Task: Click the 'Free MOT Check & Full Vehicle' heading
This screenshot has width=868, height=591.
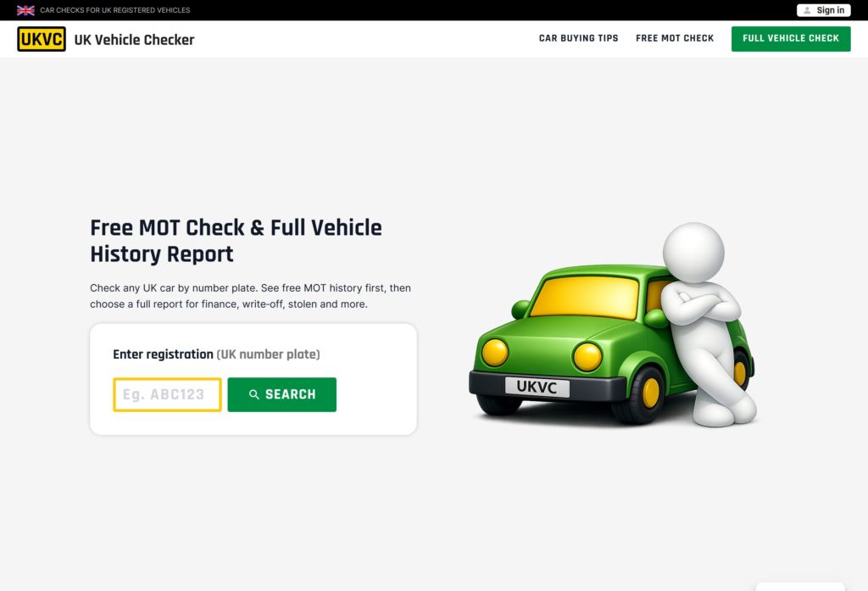Action: coord(236,241)
